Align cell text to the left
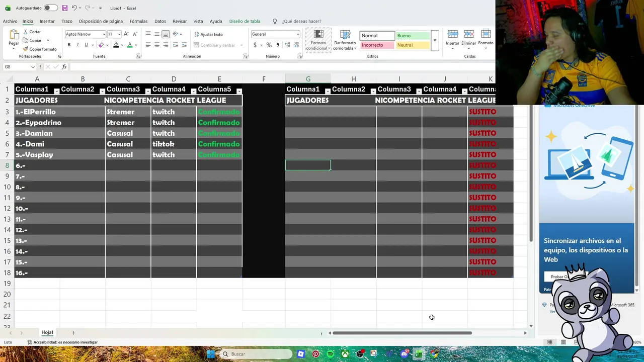Image resolution: width=644 pixels, height=362 pixels. 148,45
